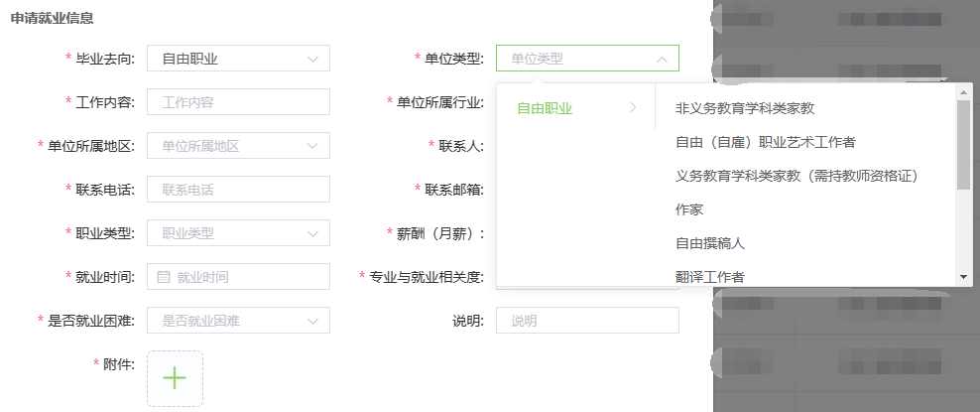980x412 pixels.
Task: Select 作家 from the list
Action: 689,209
